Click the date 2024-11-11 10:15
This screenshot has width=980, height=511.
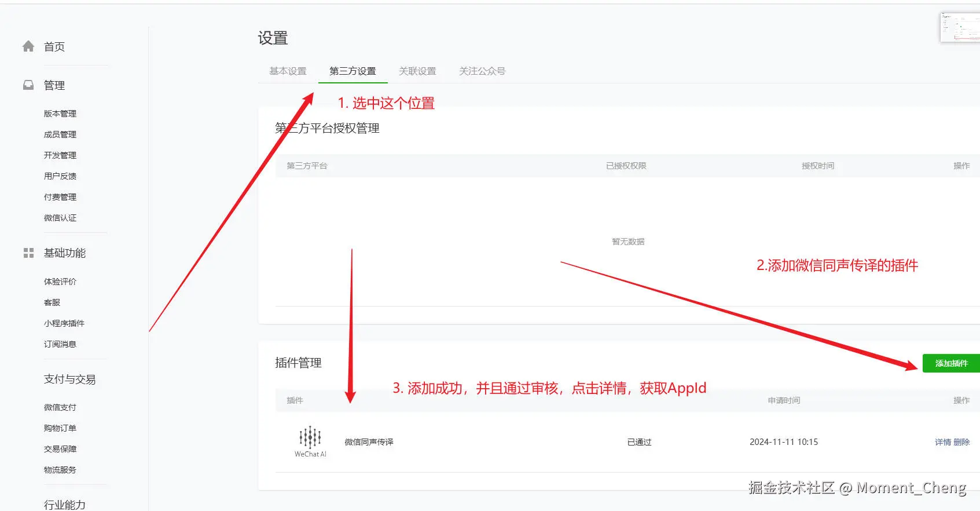pyautogui.click(x=784, y=442)
